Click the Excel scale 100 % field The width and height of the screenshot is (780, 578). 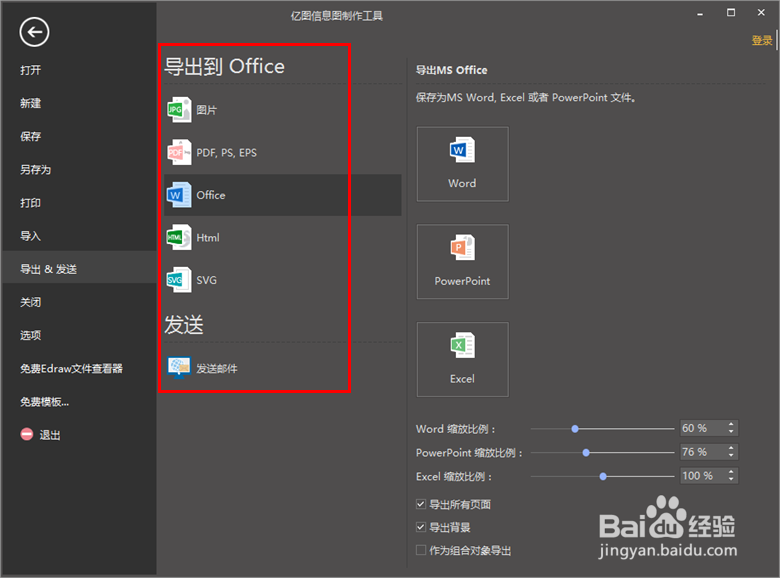tap(702, 476)
